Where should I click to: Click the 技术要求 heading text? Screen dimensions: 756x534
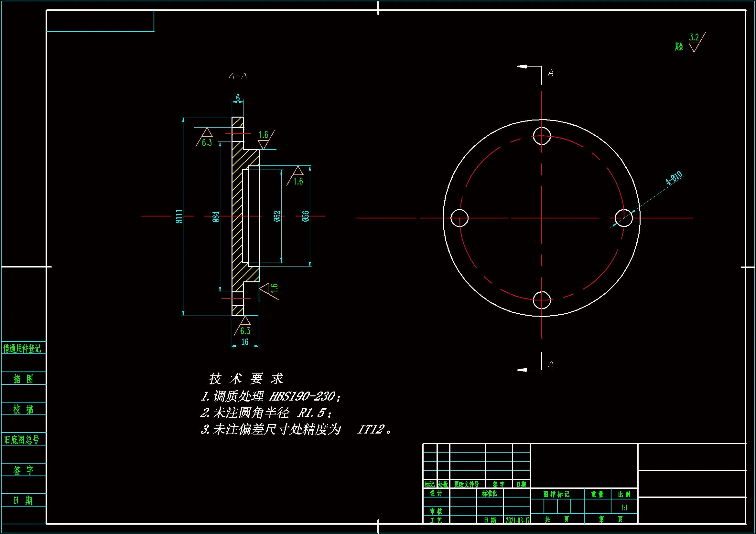(246, 379)
